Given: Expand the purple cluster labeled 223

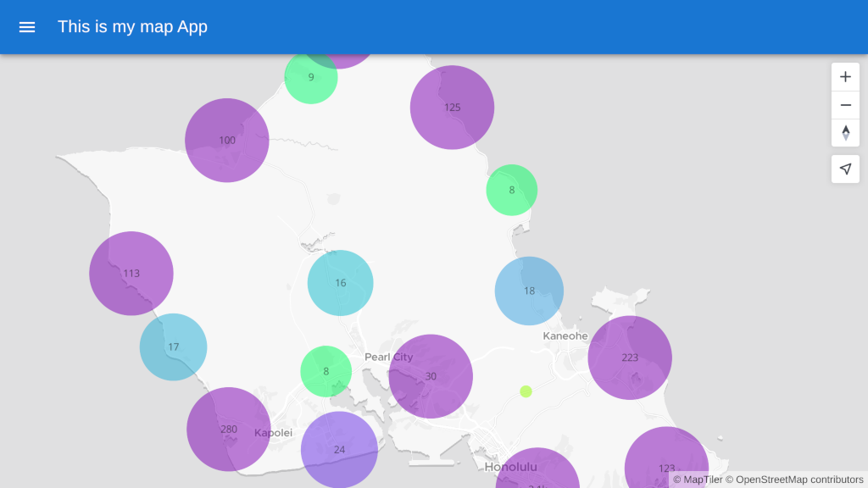Looking at the screenshot, I should (630, 358).
